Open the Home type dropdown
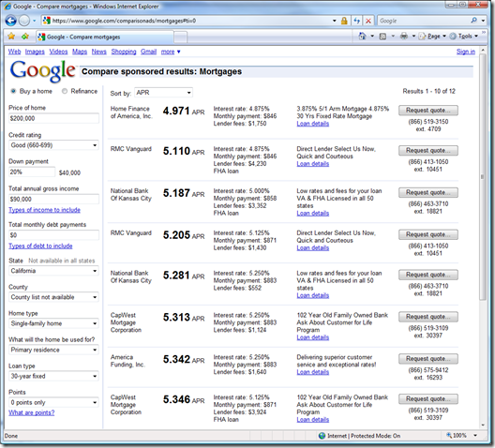This screenshot has height=448, width=495. [x=53, y=323]
